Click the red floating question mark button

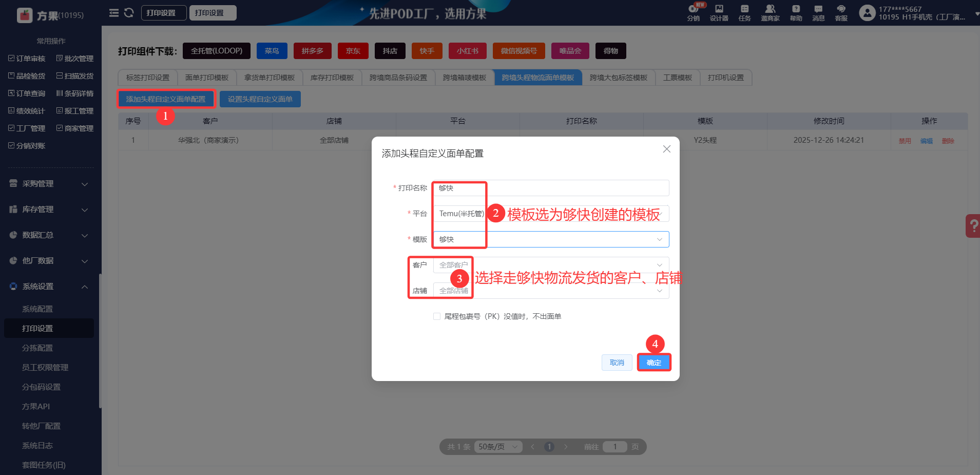(973, 226)
